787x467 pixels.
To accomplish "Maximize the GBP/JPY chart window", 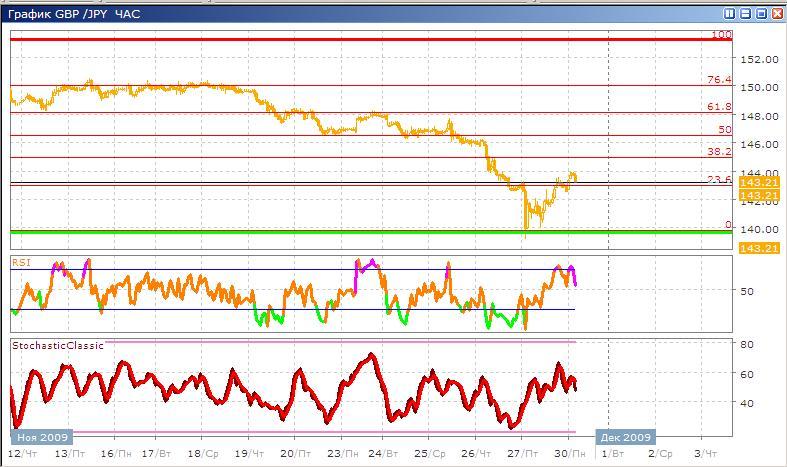I will (761, 14).
